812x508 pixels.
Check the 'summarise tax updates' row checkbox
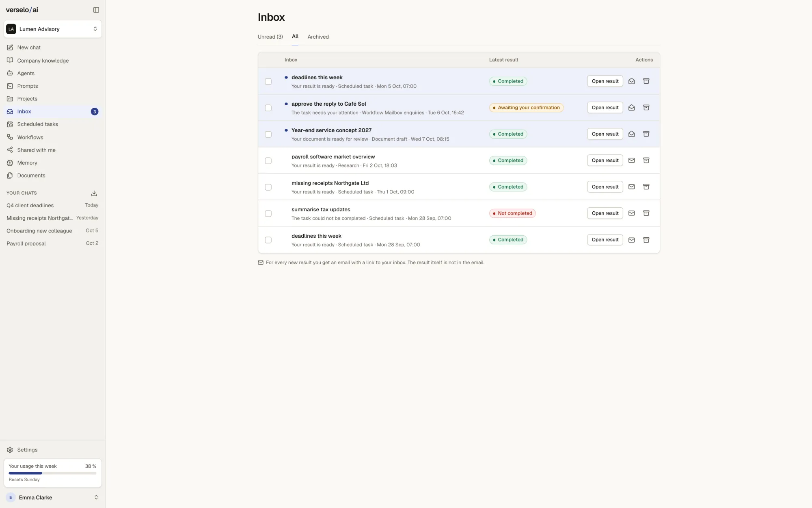pyautogui.click(x=268, y=214)
